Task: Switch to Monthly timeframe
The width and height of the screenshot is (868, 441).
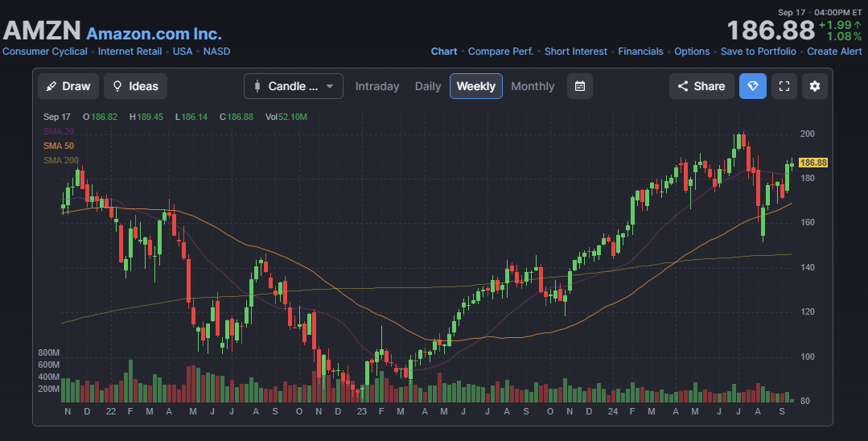Action: coord(533,86)
